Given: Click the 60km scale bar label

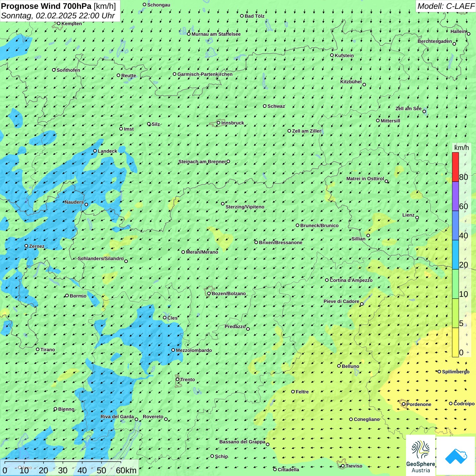Looking at the screenshot, I should coord(126,471).
